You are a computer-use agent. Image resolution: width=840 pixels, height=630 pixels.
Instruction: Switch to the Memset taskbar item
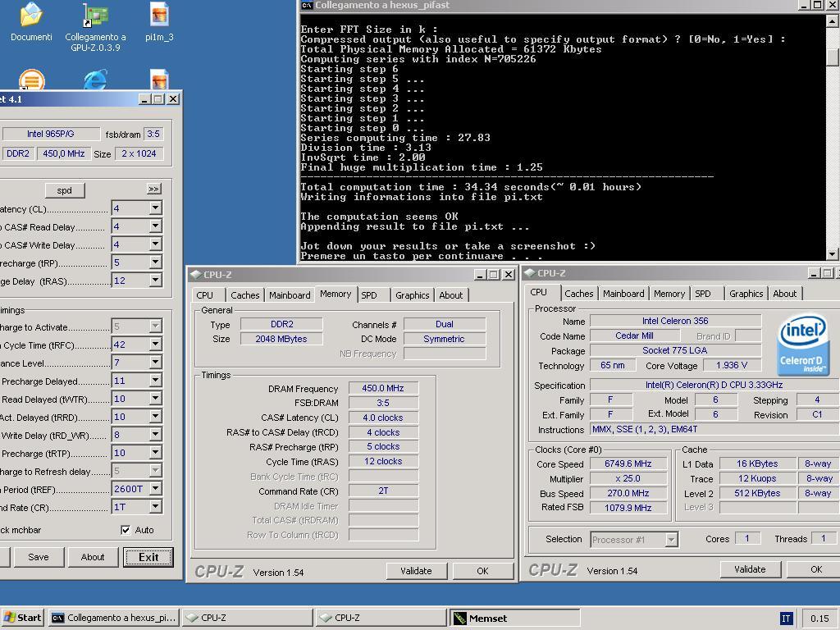coord(514,618)
